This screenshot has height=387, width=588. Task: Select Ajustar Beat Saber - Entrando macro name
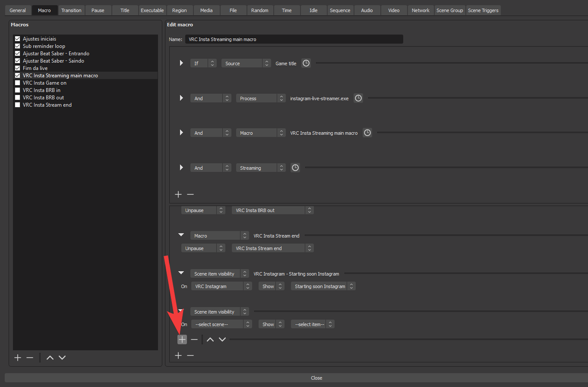56,54
